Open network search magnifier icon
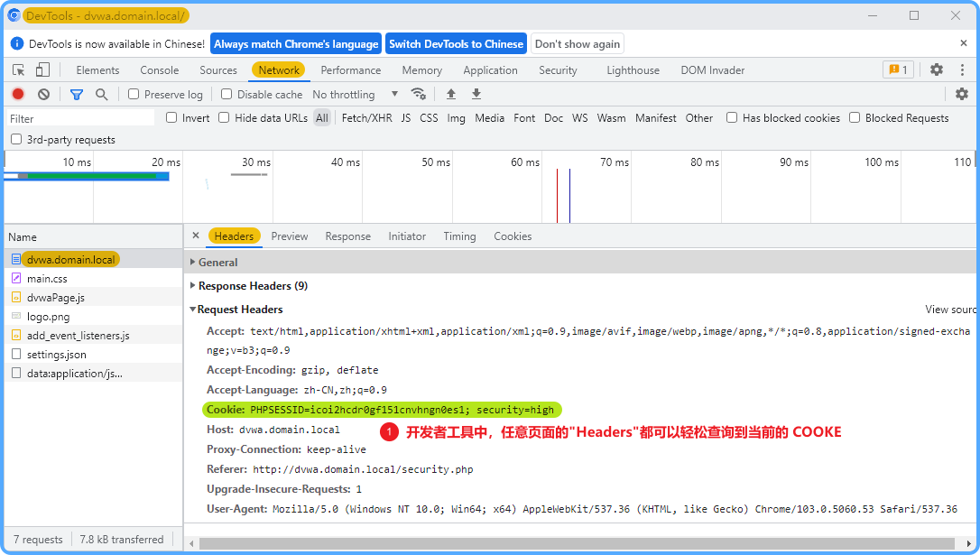 (x=101, y=95)
